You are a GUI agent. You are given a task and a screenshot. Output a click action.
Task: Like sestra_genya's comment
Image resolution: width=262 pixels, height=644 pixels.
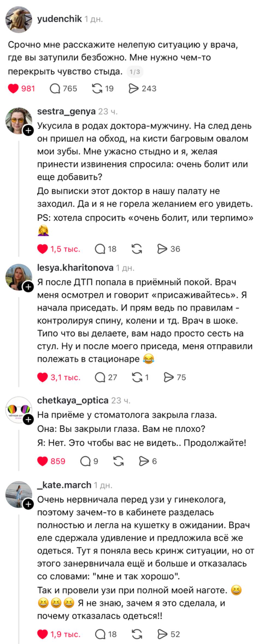coord(42,249)
